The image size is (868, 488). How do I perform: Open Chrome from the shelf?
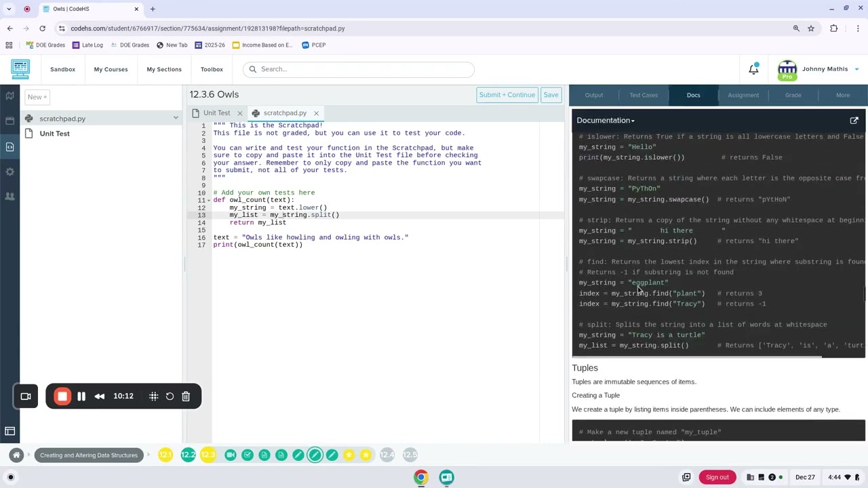pyautogui.click(x=421, y=477)
